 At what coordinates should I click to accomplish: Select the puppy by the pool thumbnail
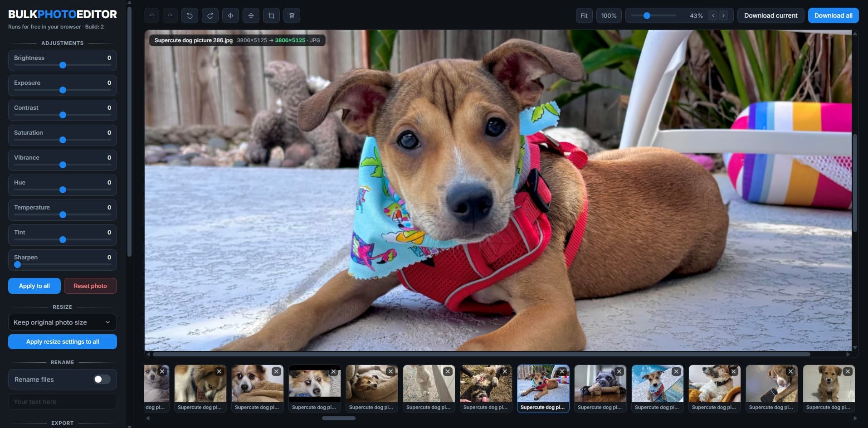tap(657, 389)
